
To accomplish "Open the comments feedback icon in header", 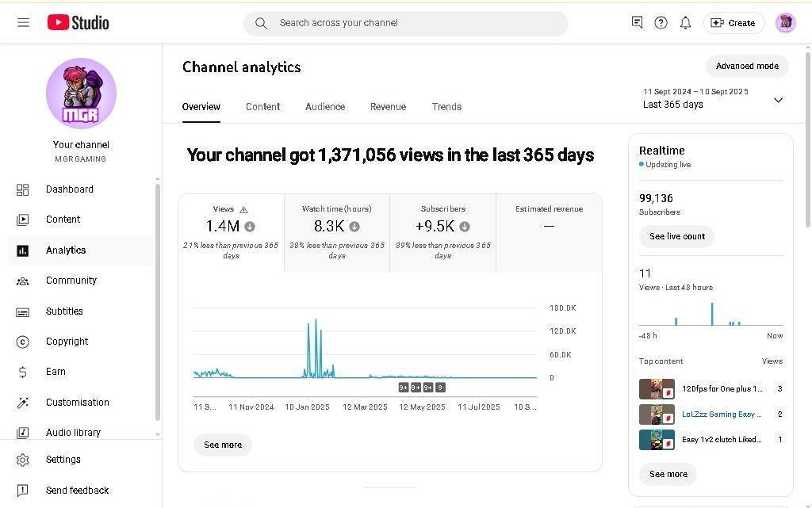I will pos(637,23).
